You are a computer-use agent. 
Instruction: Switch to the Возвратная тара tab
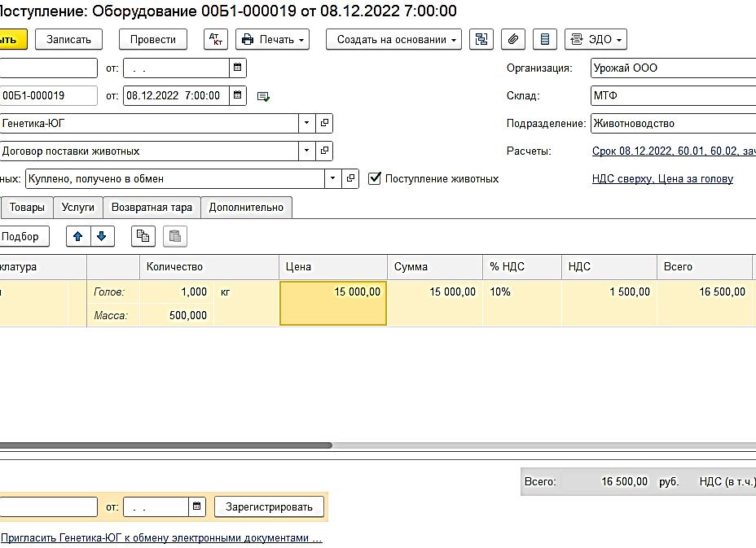click(152, 208)
